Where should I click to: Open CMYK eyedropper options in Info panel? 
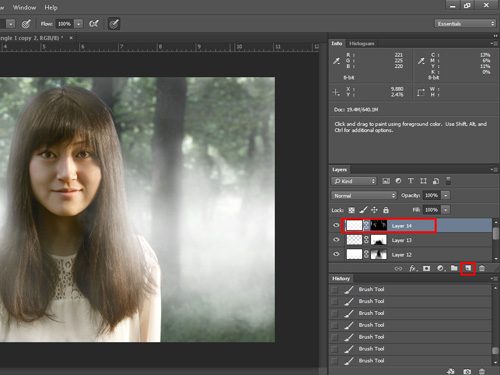(x=421, y=61)
